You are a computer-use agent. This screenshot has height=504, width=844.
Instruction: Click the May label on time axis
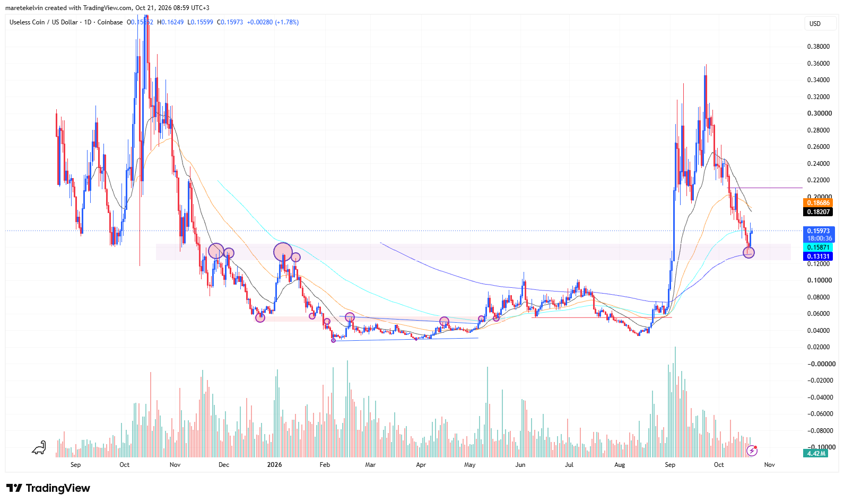coord(470,465)
